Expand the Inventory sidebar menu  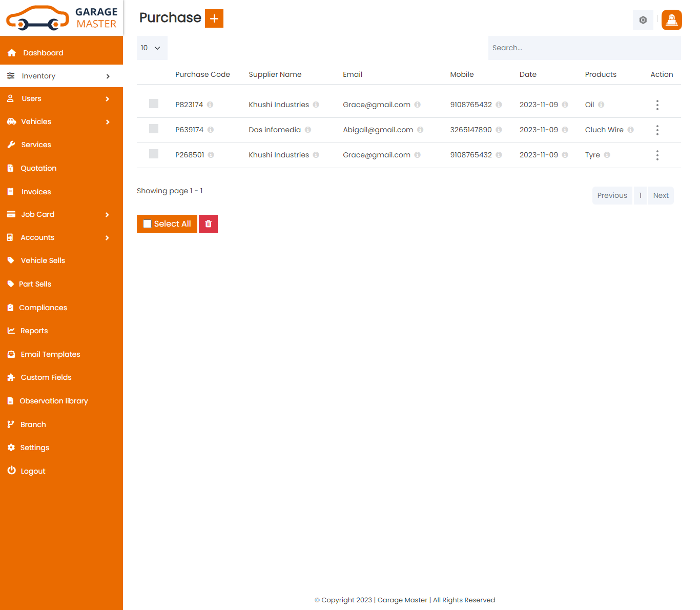(61, 76)
